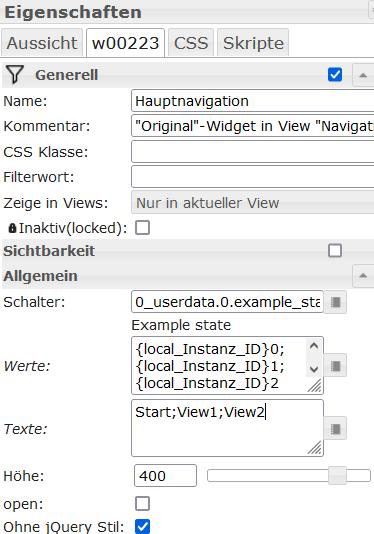The height and width of the screenshot is (534, 374).
Task: Click the Höhe slider handle
Action: tap(337, 475)
